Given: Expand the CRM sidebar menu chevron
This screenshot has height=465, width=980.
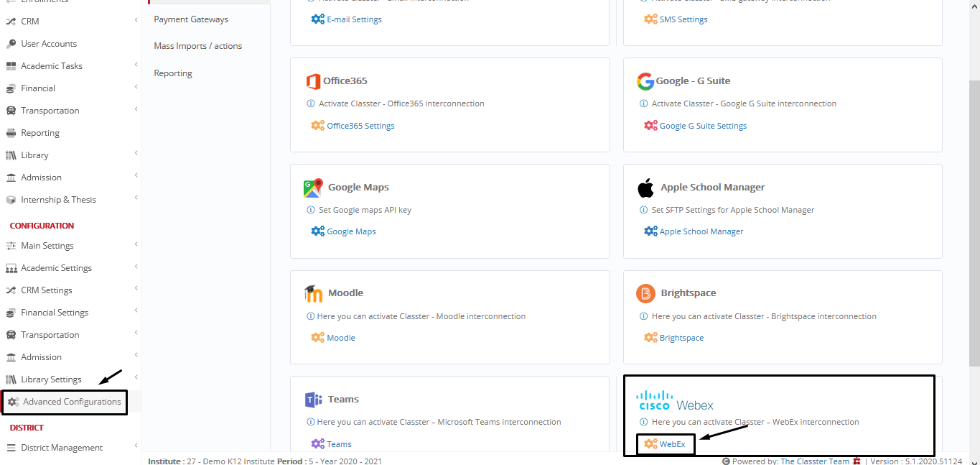Looking at the screenshot, I should point(136,22).
